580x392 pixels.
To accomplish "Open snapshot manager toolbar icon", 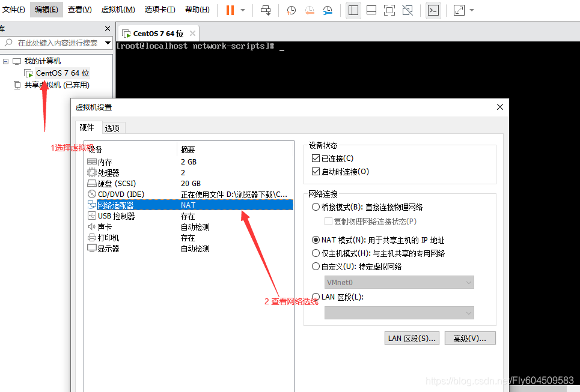I will coord(328,10).
